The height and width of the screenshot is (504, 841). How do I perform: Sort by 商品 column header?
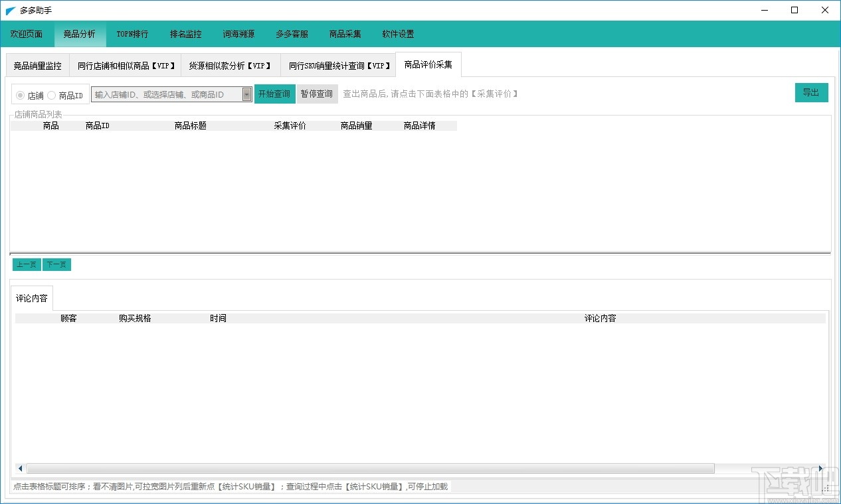click(x=51, y=126)
